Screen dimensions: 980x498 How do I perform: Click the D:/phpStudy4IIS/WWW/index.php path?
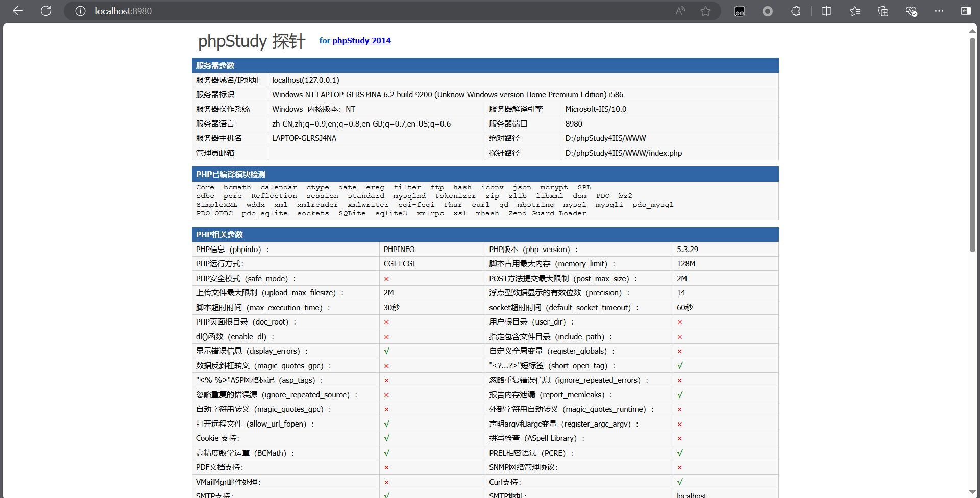624,153
